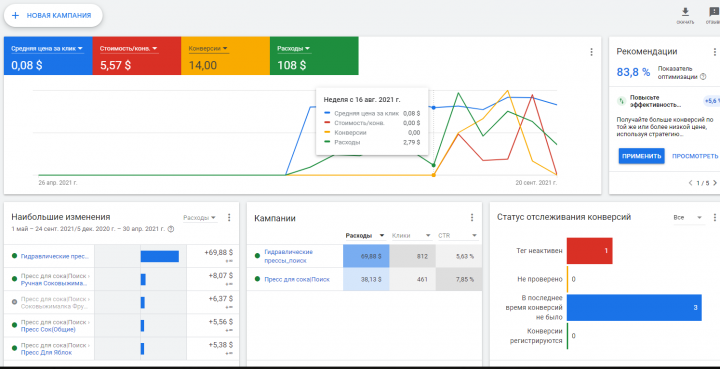Viewport: 720px width, 369px height.
Task: Go to next recommendation with right arrow
Action: pyautogui.click(x=714, y=183)
